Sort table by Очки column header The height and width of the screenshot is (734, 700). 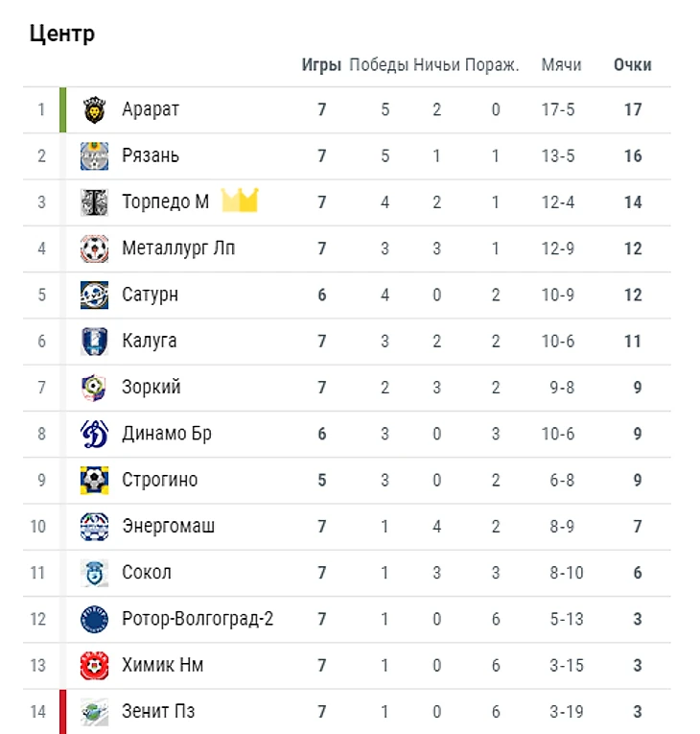pos(632,65)
